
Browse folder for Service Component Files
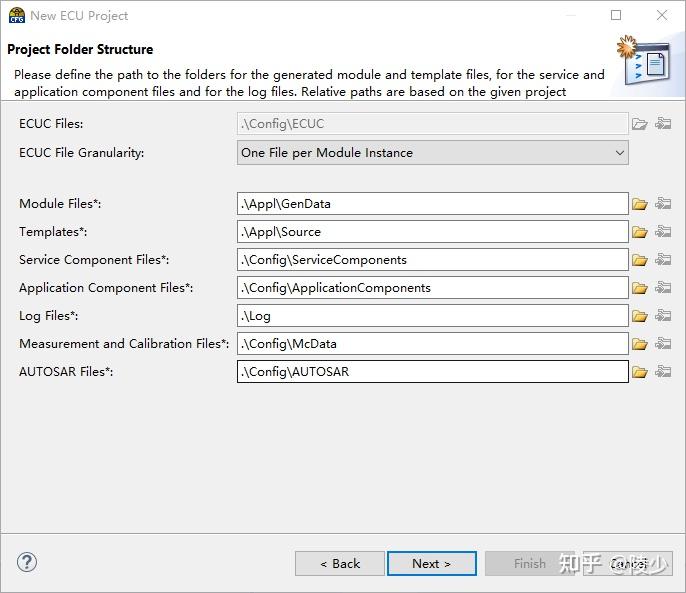[640, 260]
